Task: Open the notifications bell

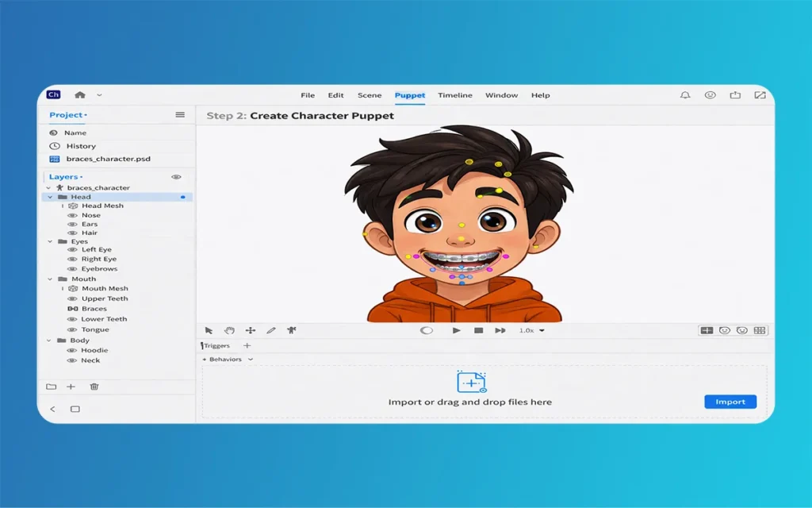Action: pos(685,95)
